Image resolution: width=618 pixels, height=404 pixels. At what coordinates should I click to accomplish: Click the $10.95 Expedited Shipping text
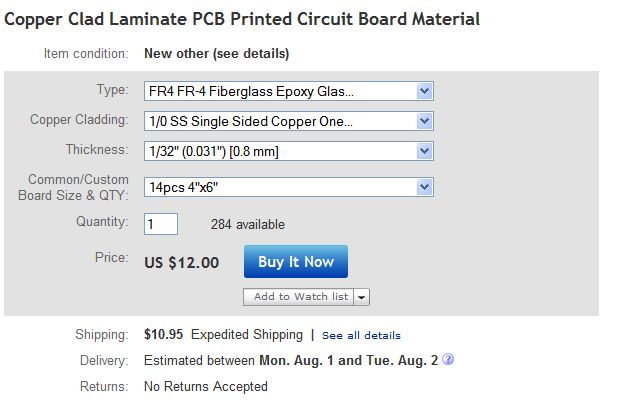tap(223, 335)
